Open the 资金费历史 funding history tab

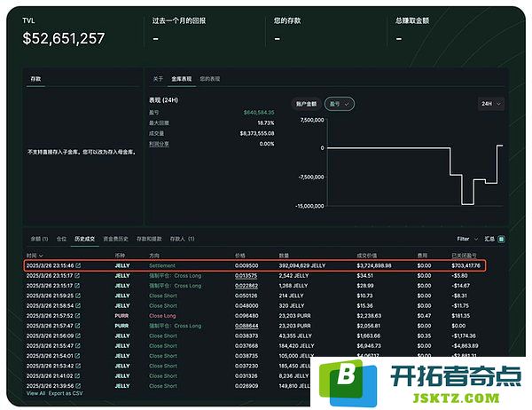click(x=115, y=239)
